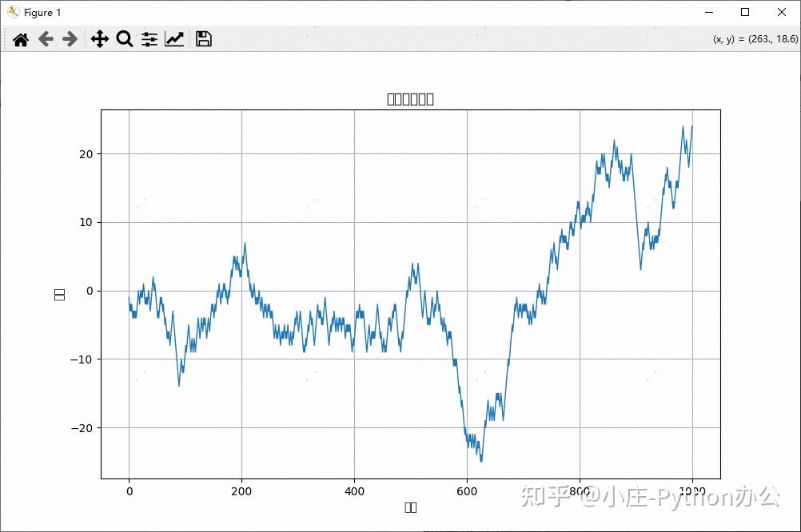
Task: Go back to the previous plot view
Action: coord(45,38)
